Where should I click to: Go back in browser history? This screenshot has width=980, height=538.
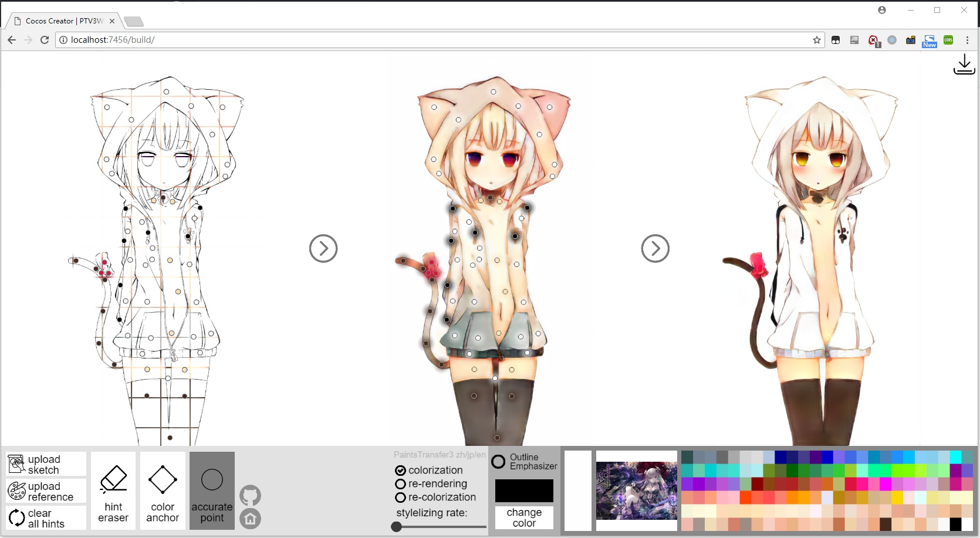[x=12, y=40]
